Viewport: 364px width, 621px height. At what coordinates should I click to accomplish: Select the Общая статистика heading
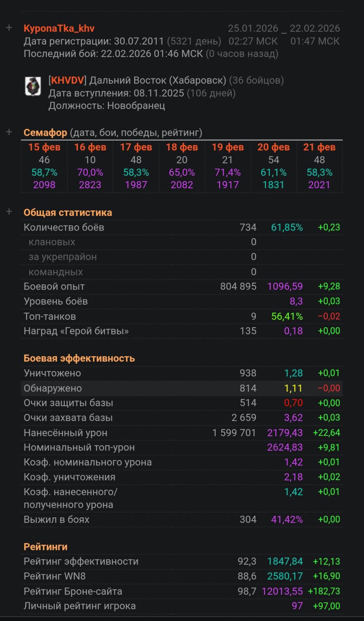[68, 213]
